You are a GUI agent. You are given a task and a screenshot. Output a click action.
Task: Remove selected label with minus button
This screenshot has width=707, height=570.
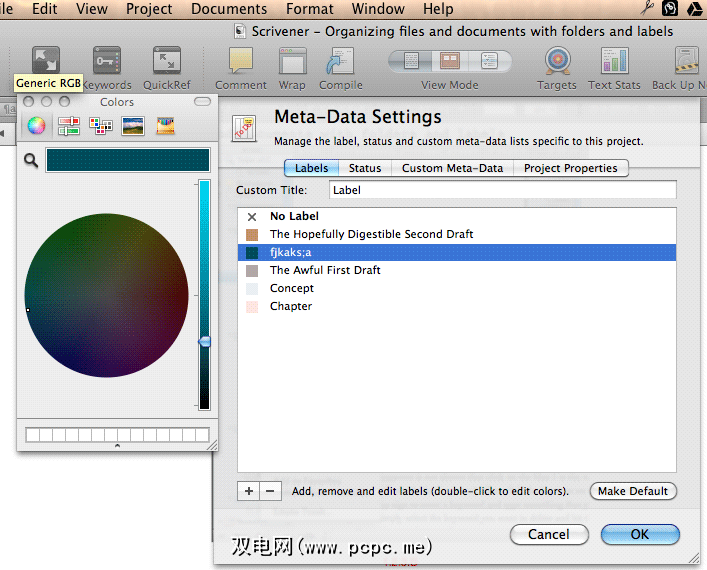coord(271,491)
